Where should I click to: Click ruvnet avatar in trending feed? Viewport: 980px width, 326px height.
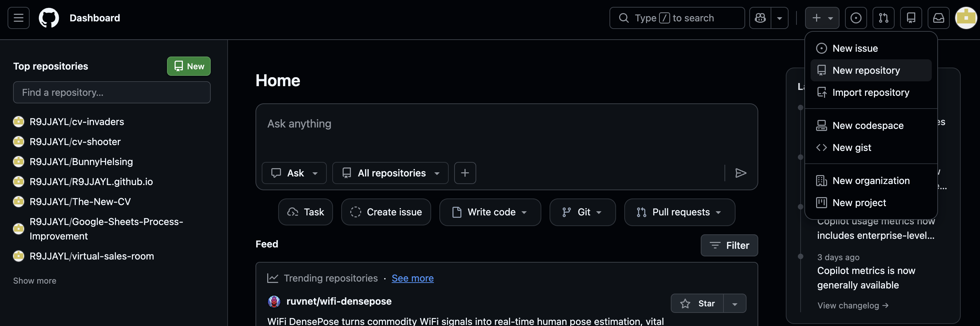pyautogui.click(x=274, y=302)
